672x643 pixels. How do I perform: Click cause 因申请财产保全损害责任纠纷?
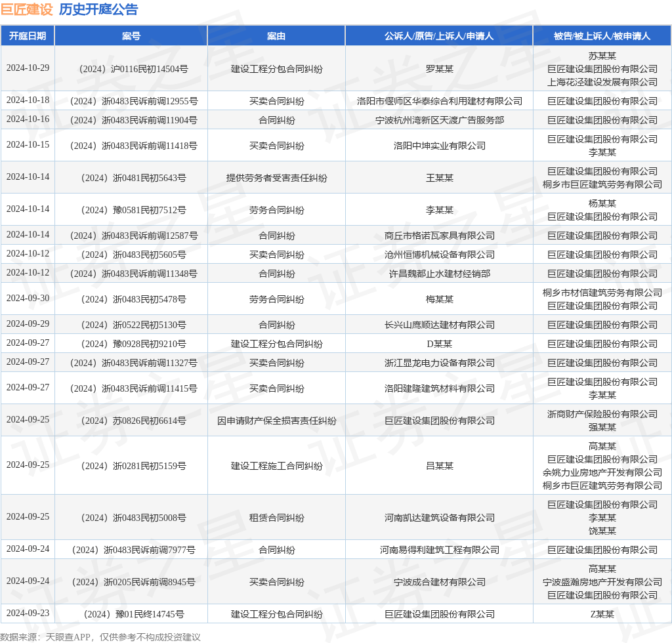276,421
